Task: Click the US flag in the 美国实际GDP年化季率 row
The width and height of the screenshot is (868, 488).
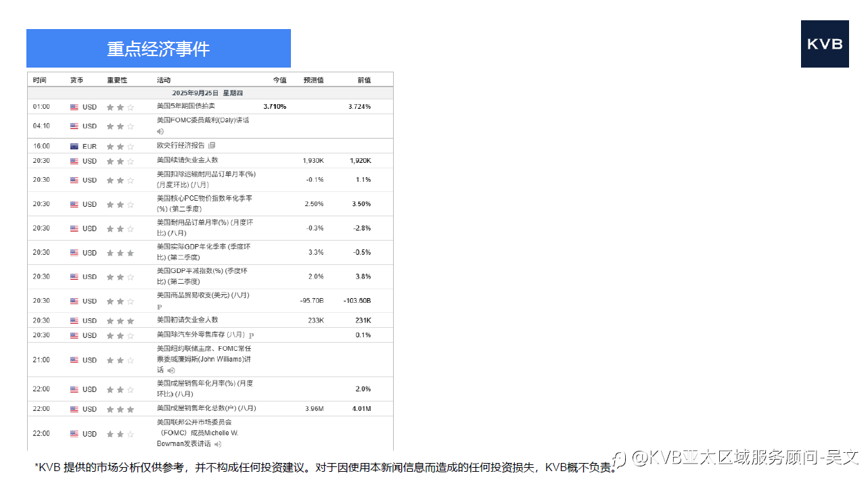Action: click(74, 253)
